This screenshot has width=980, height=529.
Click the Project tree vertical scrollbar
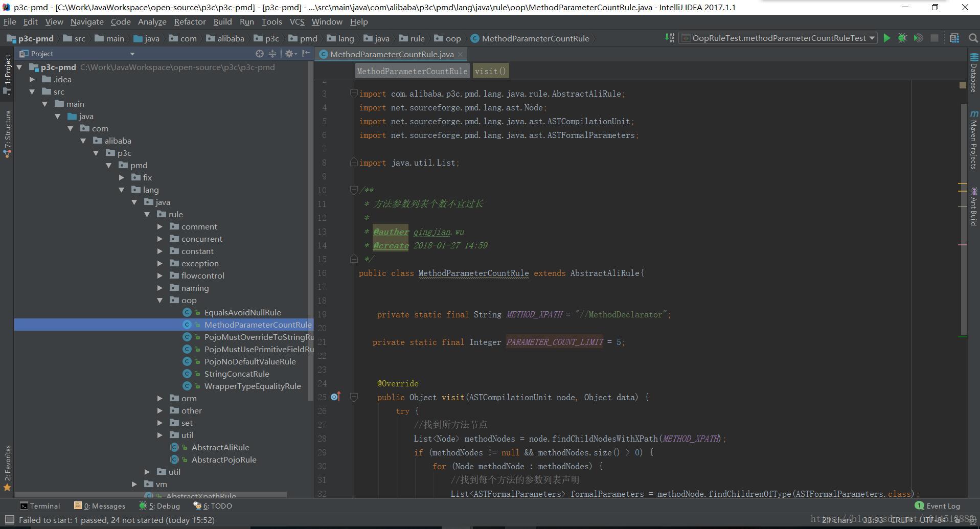310,230
